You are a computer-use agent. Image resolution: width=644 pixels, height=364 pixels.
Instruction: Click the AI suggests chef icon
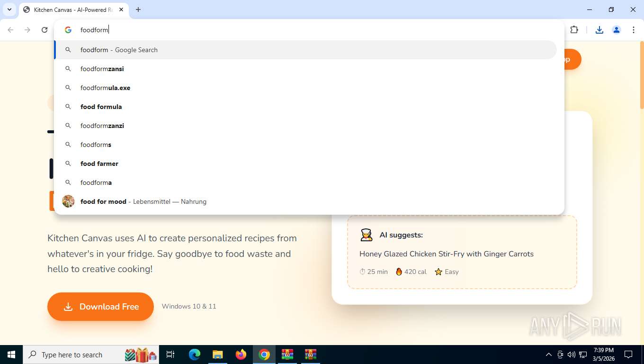366,235
